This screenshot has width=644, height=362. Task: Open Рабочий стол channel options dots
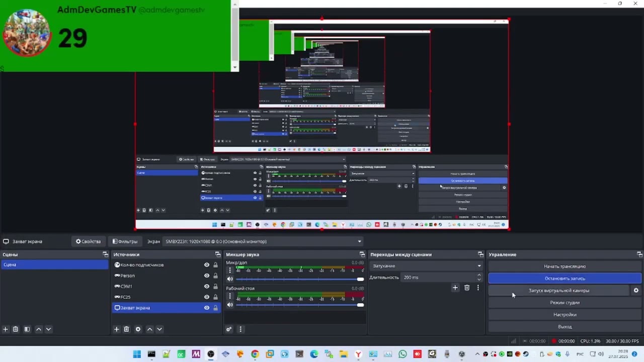pyautogui.click(x=230, y=297)
